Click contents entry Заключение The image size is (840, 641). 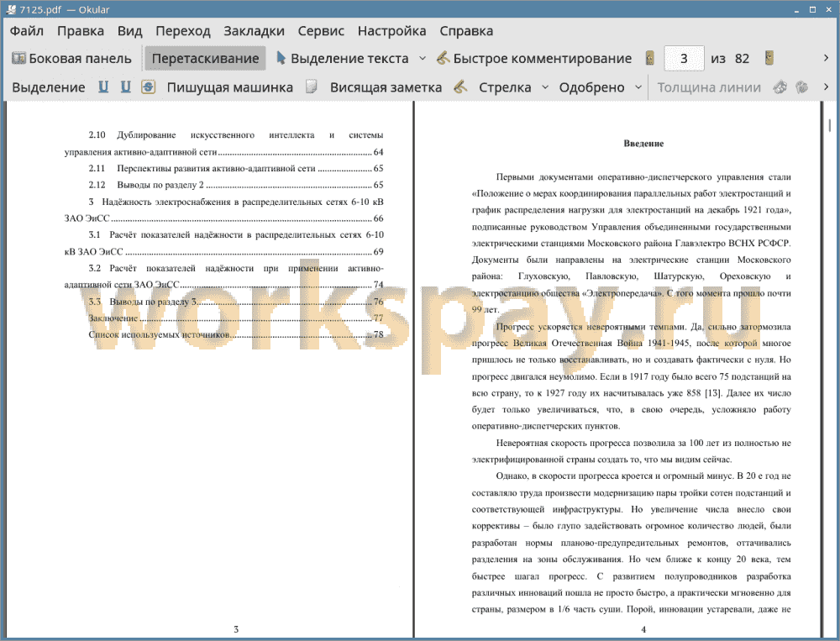point(236,318)
